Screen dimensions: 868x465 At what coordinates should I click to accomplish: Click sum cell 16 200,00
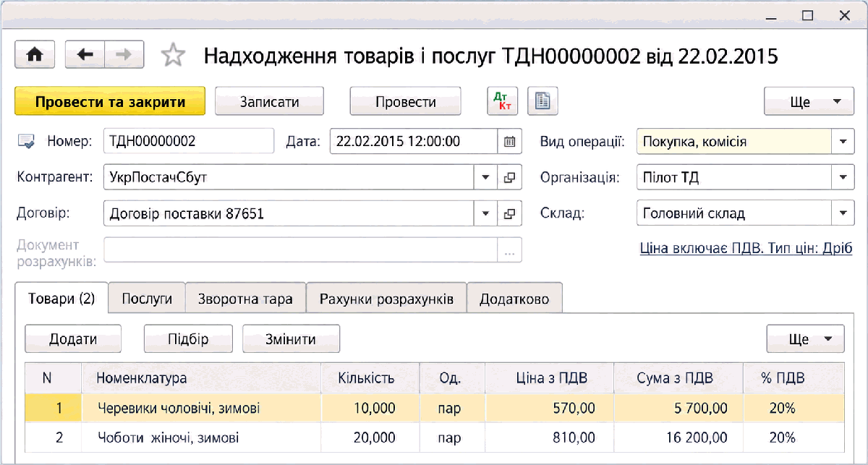(x=678, y=438)
